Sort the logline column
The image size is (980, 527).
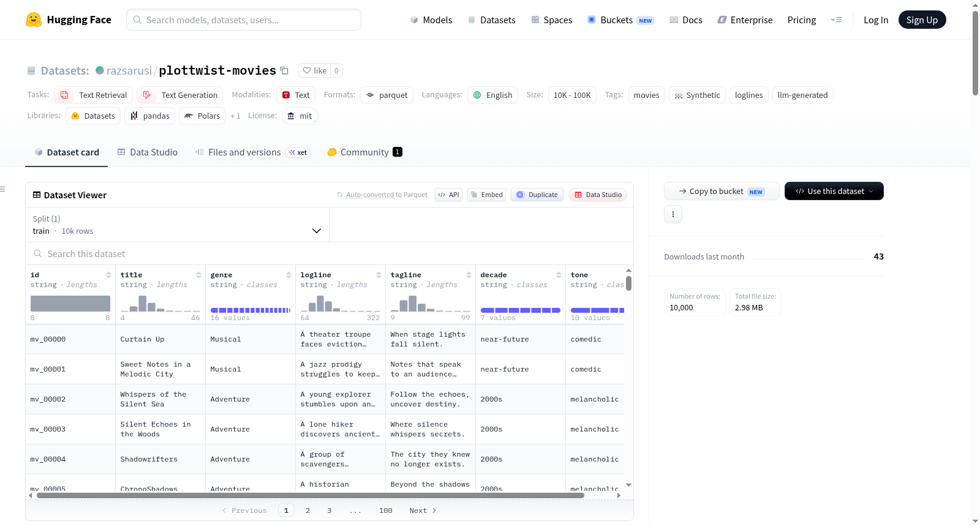click(379, 275)
